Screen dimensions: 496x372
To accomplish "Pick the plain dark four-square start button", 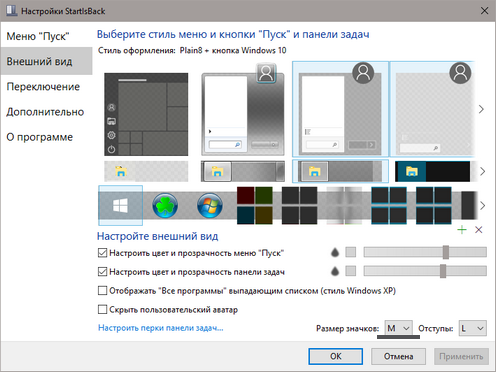I will [x=299, y=206].
